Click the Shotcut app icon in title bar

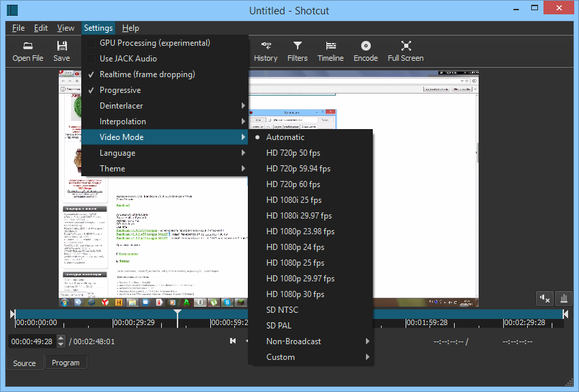coord(12,10)
